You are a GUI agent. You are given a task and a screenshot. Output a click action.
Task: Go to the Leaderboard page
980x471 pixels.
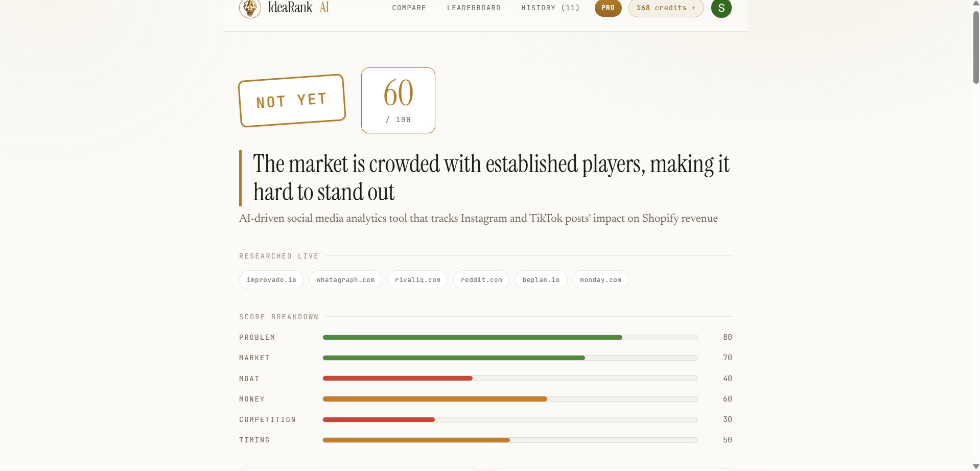pyautogui.click(x=474, y=8)
